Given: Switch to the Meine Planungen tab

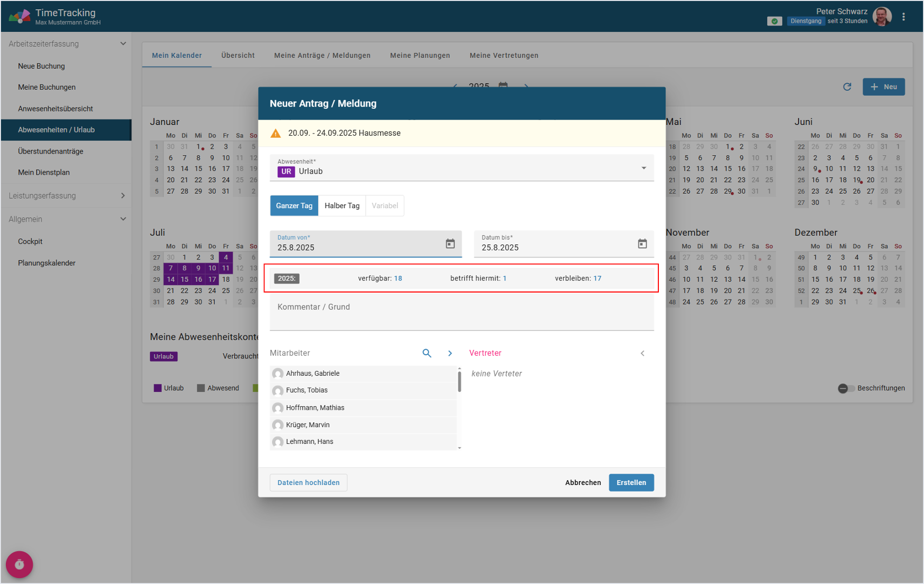Looking at the screenshot, I should pos(420,55).
